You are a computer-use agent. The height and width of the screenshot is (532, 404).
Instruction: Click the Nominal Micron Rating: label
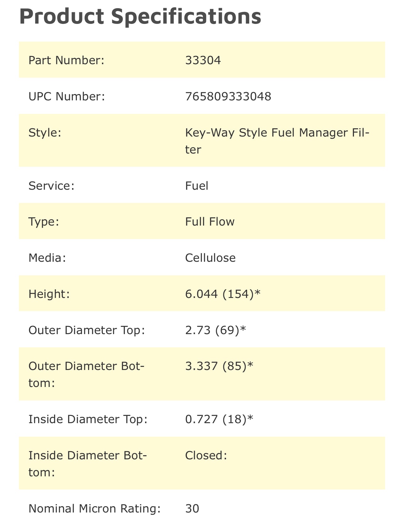94,509
